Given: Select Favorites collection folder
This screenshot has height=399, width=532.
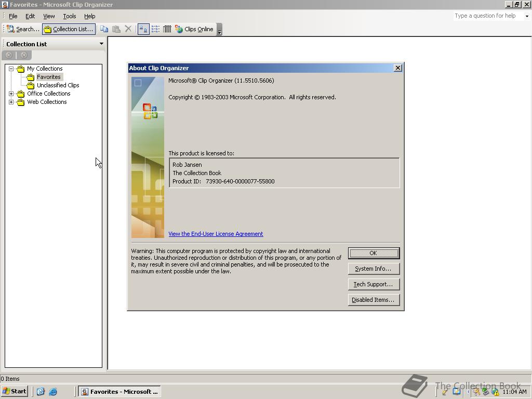Looking at the screenshot, I should pyautogui.click(x=48, y=77).
